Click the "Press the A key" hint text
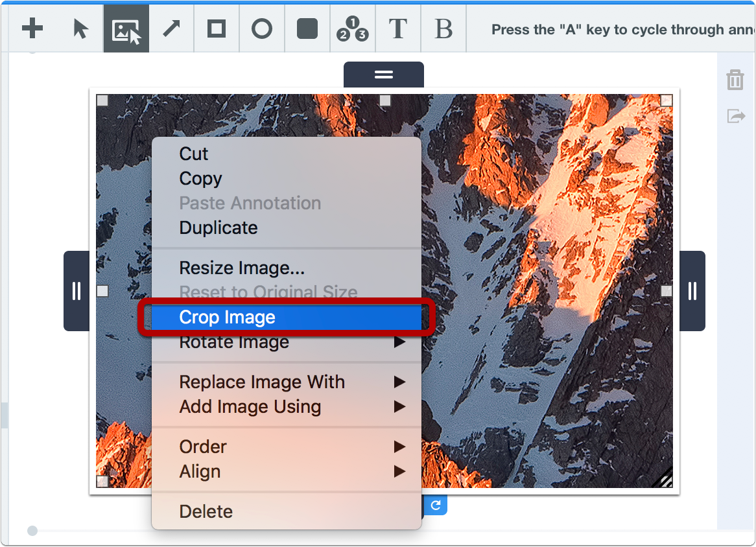This screenshot has width=756, height=547. (x=622, y=30)
